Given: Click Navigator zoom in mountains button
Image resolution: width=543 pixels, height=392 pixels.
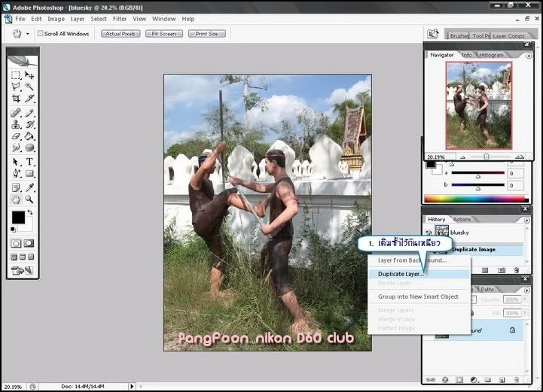Looking at the screenshot, I should pos(519,156).
